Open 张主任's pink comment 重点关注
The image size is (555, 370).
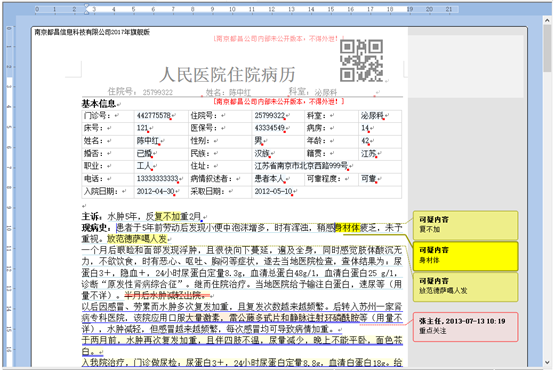pyautogui.click(x=465, y=326)
